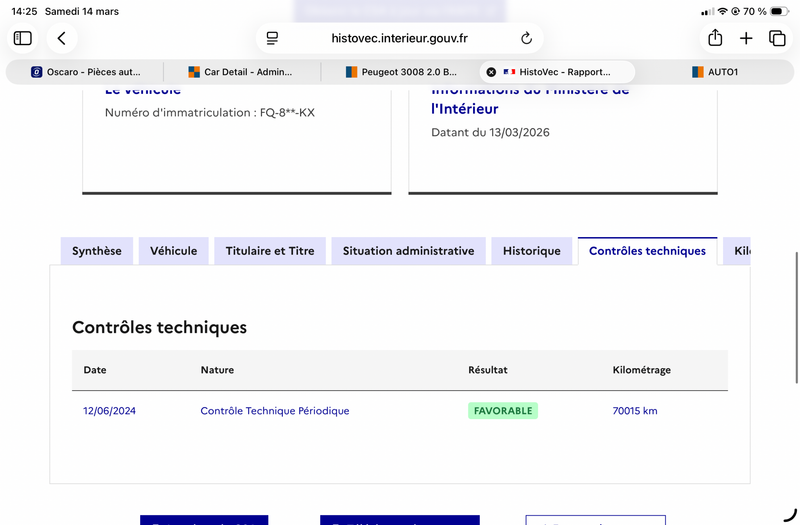Image resolution: width=800 pixels, height=525 pixels.
Task: Reload the page with the refresh icon
Action: [526, 38]
